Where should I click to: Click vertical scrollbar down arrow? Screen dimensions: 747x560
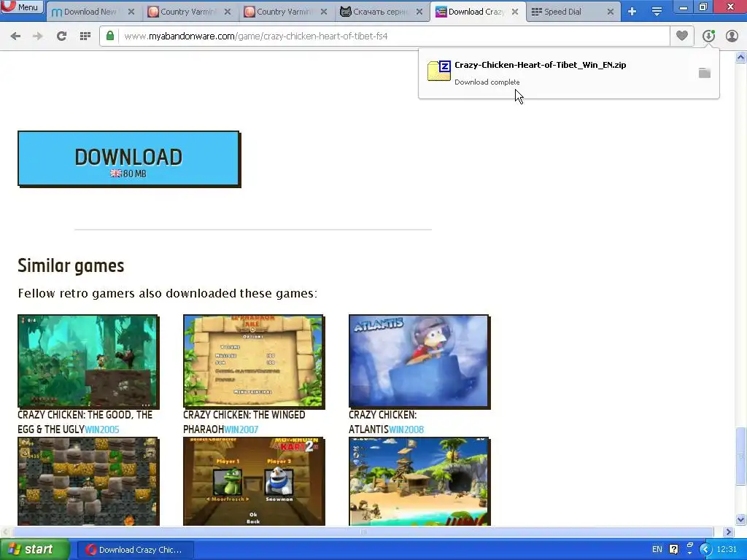[x=741, y=519]
